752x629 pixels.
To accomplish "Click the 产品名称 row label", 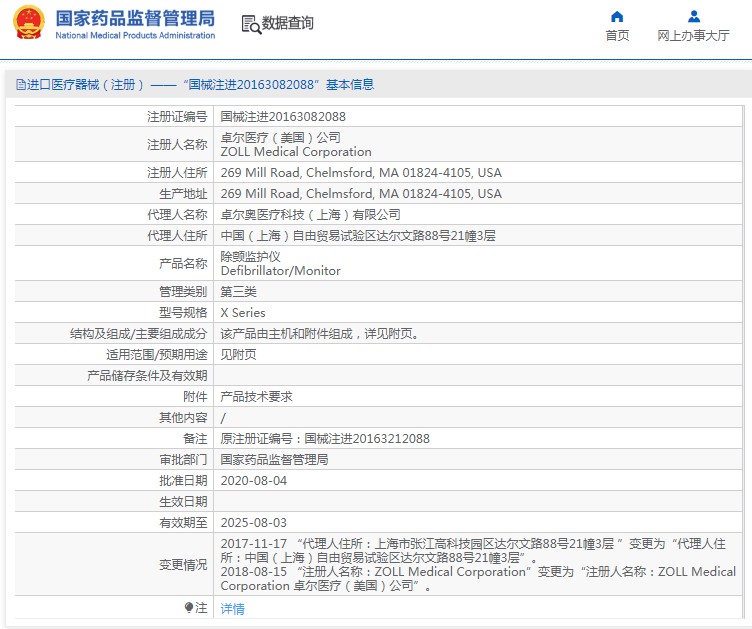I will 183,264.
